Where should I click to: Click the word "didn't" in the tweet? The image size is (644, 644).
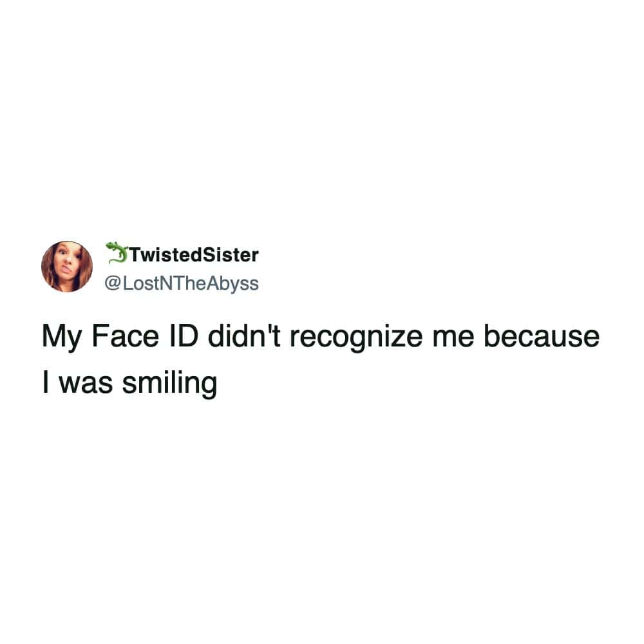tap(244, 336)
